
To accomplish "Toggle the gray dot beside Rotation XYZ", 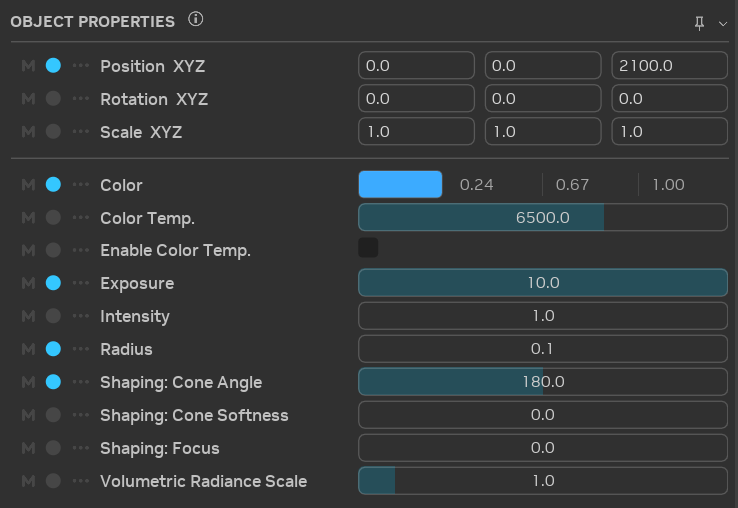I will (x=53, y=99).
